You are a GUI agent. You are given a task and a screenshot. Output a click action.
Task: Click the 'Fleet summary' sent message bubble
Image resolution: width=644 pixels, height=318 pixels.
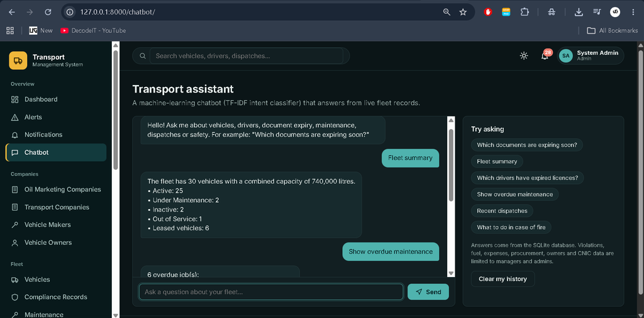coord(410,158)
